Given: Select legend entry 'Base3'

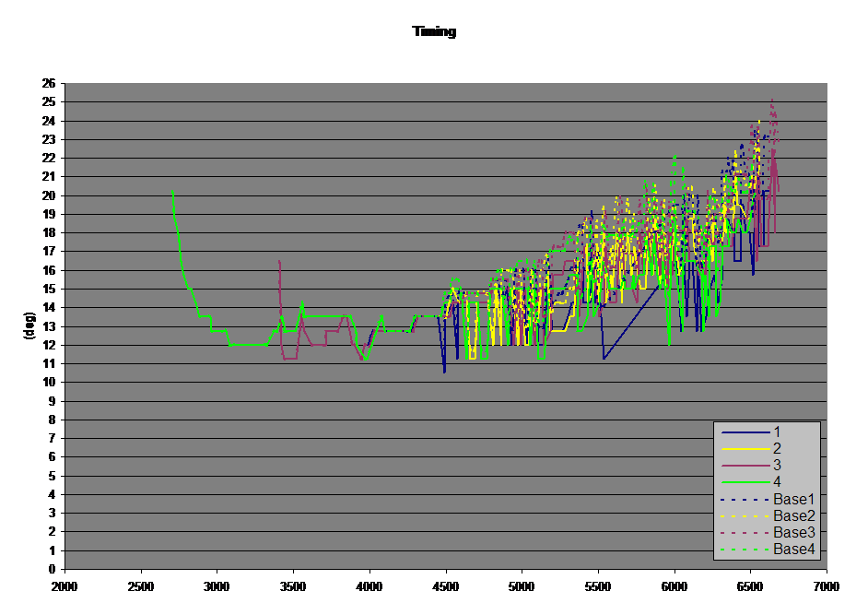Looking at the screenshot, I should [794, 532].
